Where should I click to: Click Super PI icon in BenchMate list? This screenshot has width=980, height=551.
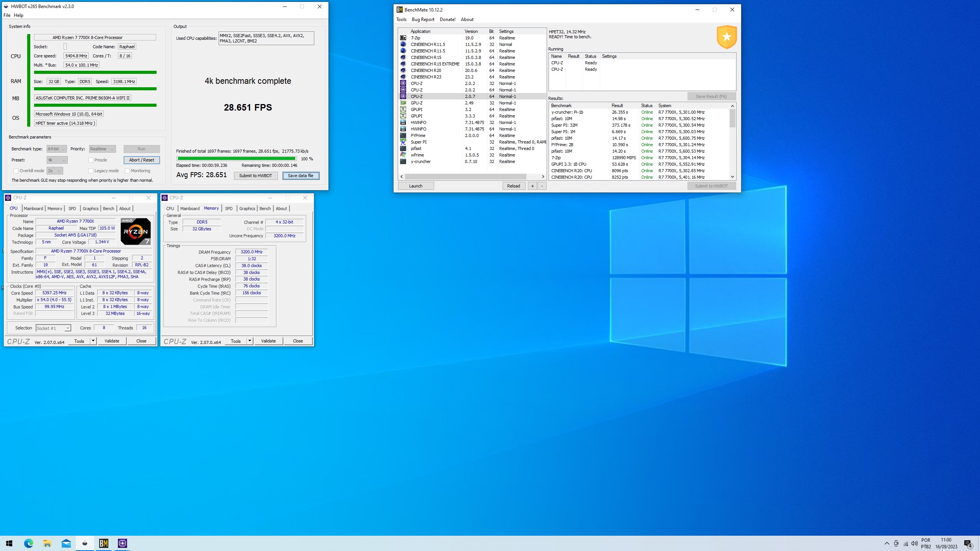[403, 142]
